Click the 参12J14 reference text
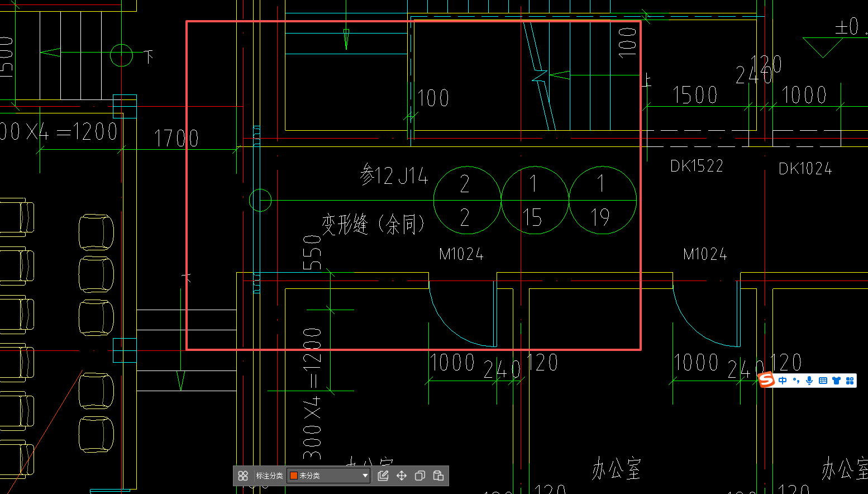The width and height of the screenshot is (868, 494). point(394,175)
